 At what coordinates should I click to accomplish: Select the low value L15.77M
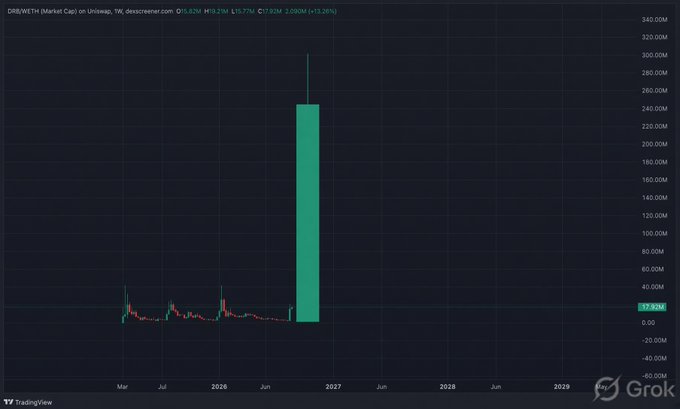243,11
